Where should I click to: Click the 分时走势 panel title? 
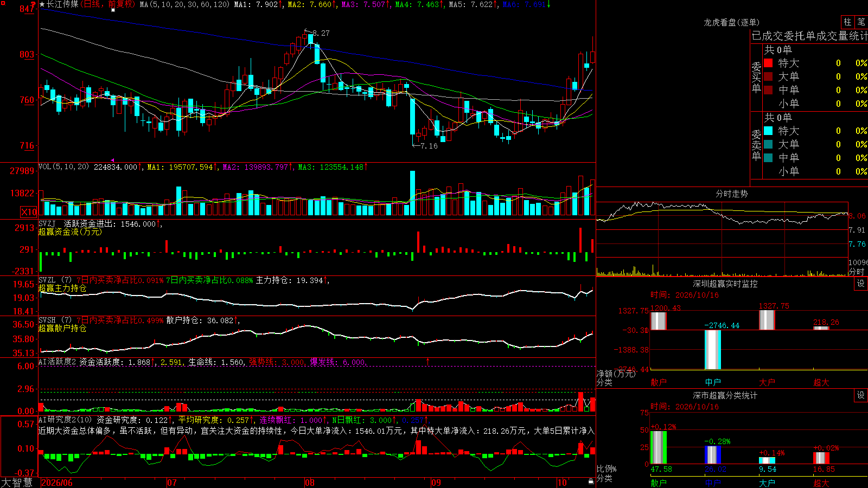pos(731,194)
